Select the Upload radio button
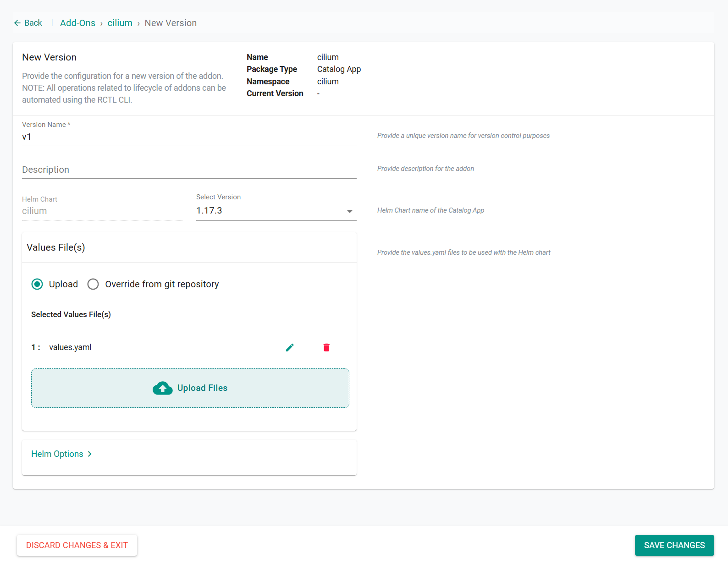 coord(37,284)
